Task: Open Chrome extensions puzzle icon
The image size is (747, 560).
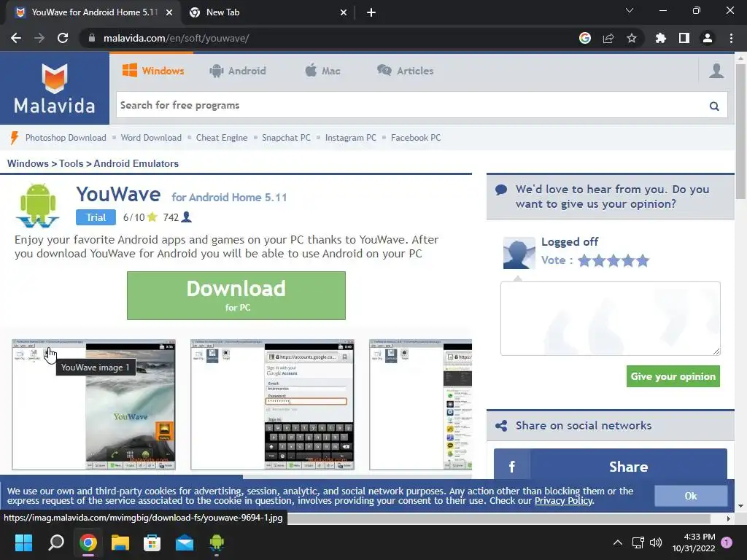Action: pyautogui.click(x=661, y=38)
